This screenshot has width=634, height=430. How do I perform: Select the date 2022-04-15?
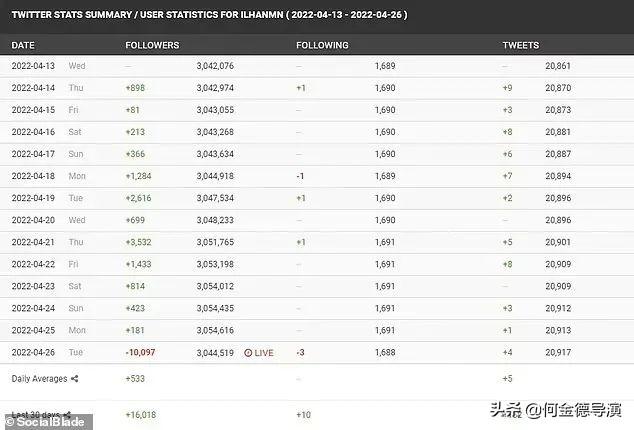pos(33,110)
